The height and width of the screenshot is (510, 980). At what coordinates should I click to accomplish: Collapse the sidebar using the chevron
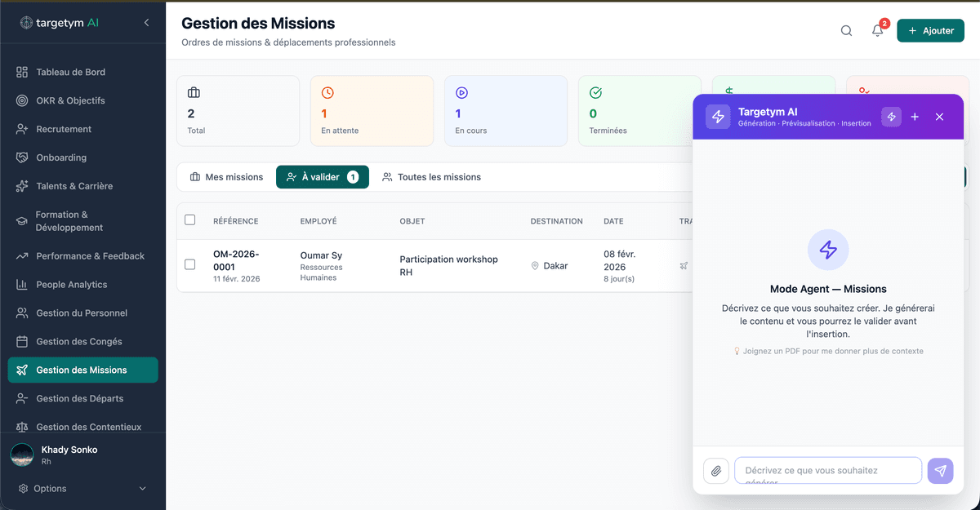(x=147, y=22)
